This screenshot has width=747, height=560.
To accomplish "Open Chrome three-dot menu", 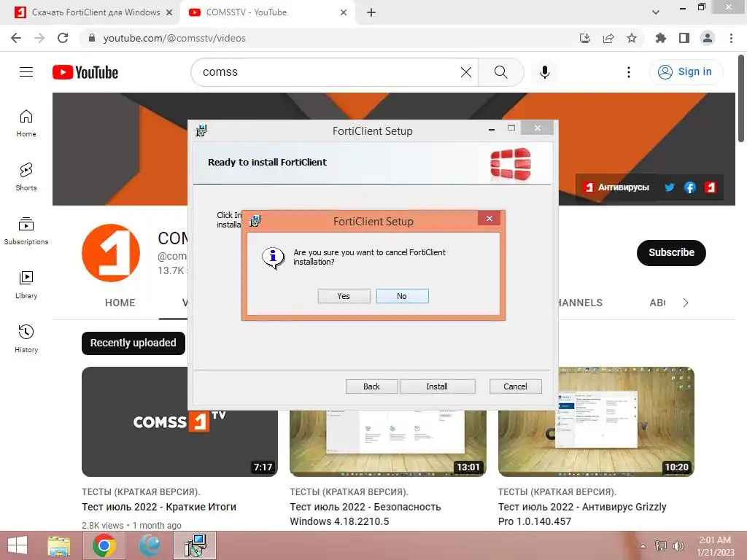I will [x=731, y=38].
